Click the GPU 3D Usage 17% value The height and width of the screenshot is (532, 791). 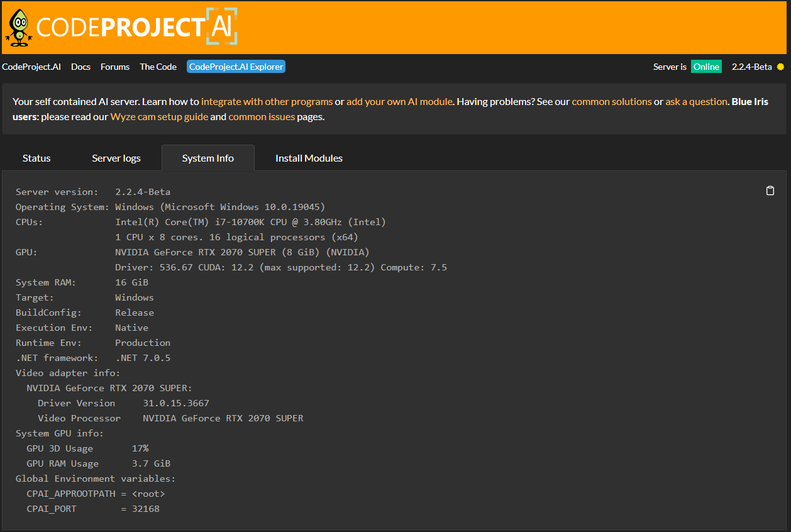(x=140, y=448)
